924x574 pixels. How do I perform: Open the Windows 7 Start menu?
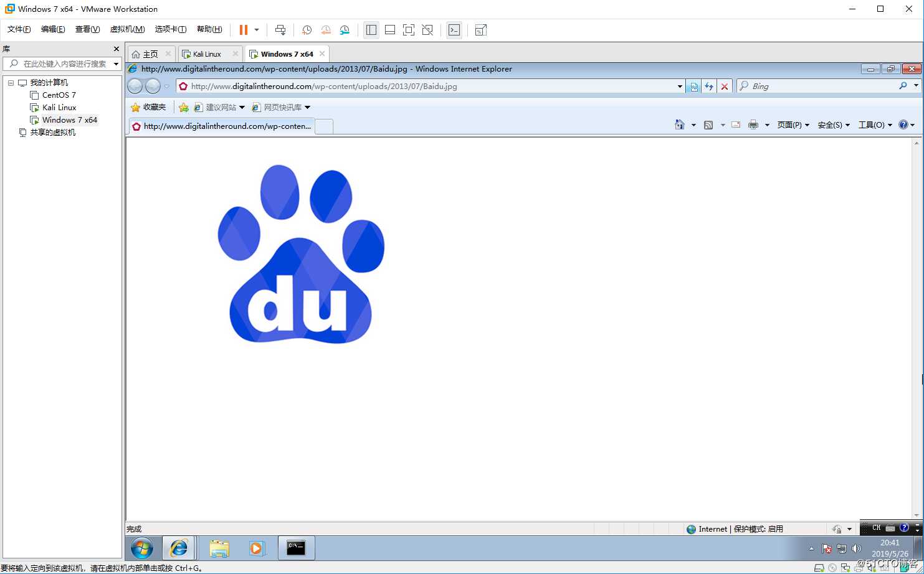click(142, 548)
